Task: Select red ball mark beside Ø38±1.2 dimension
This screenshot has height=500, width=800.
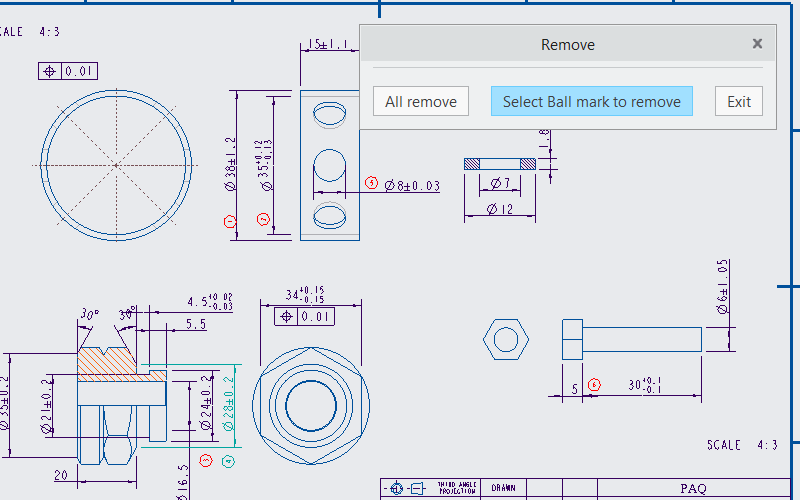Action: (229, 220)
